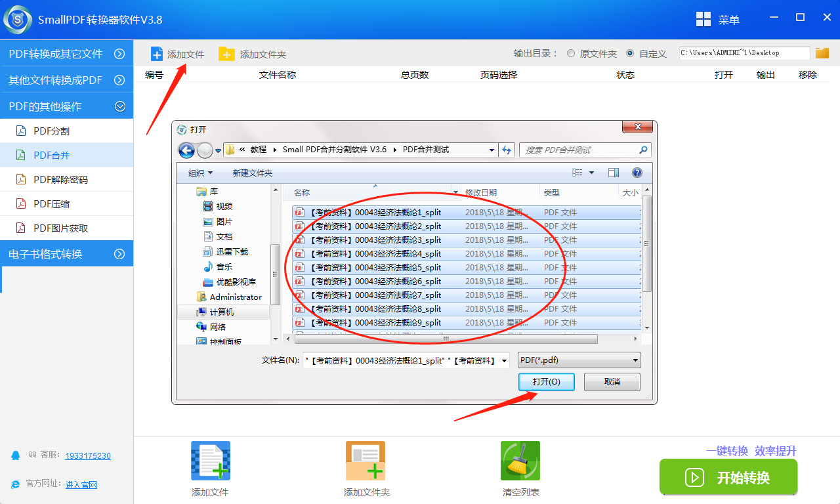840x504 pixels.
Task: Select file 00043经济法概论3_split
Action: point(467,240)
